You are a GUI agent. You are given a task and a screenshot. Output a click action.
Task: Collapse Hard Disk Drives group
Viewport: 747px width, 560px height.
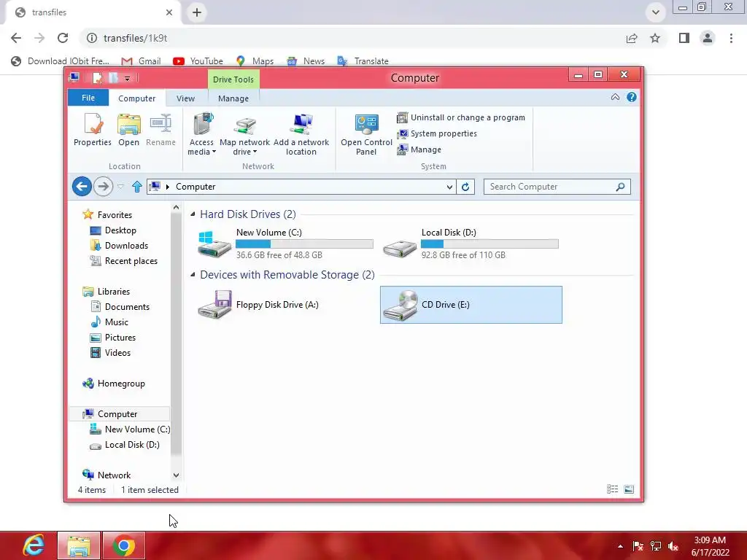click(193, 214)
